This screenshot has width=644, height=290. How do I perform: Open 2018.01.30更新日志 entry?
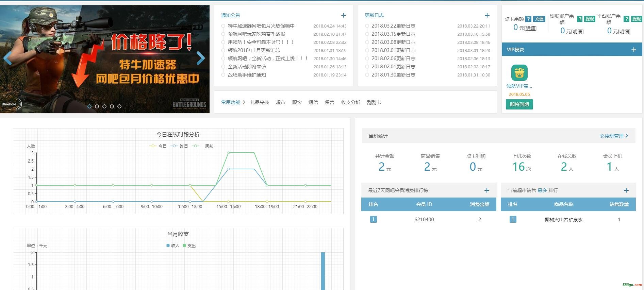(x=393, y=75)
